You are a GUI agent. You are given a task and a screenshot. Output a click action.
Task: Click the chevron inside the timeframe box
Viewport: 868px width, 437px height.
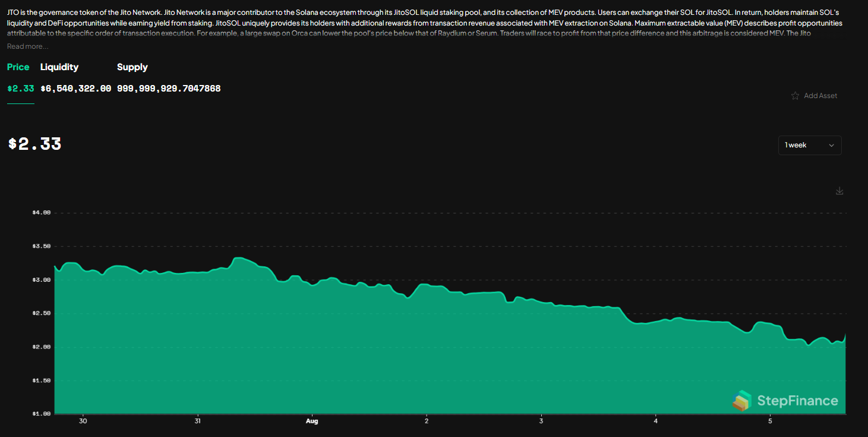point(831,145)
